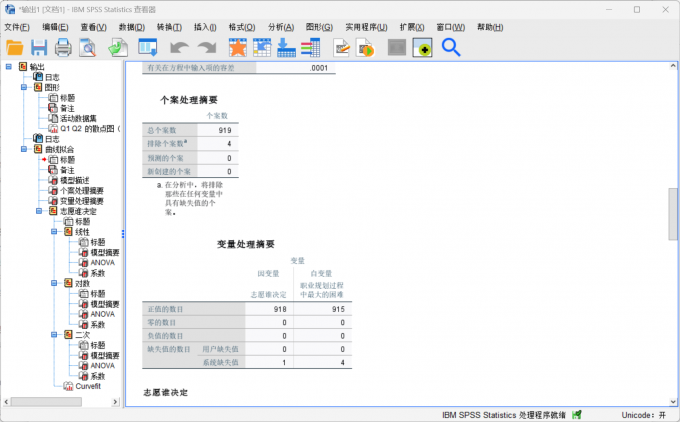The image size is (680, 422).
Task: Click the Export output icon
Action: [x=118, y=47]
